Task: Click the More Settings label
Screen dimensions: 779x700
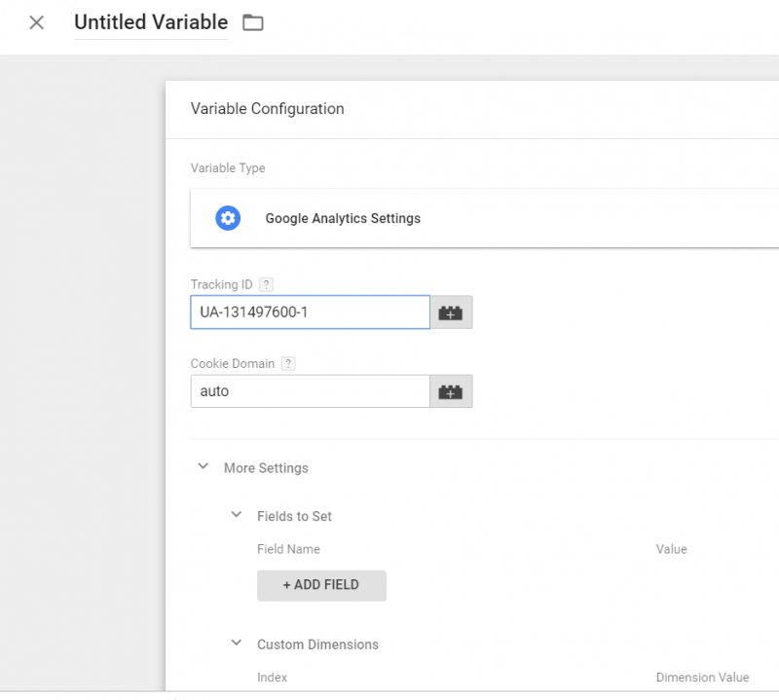Action: click(x=266, y=468)
